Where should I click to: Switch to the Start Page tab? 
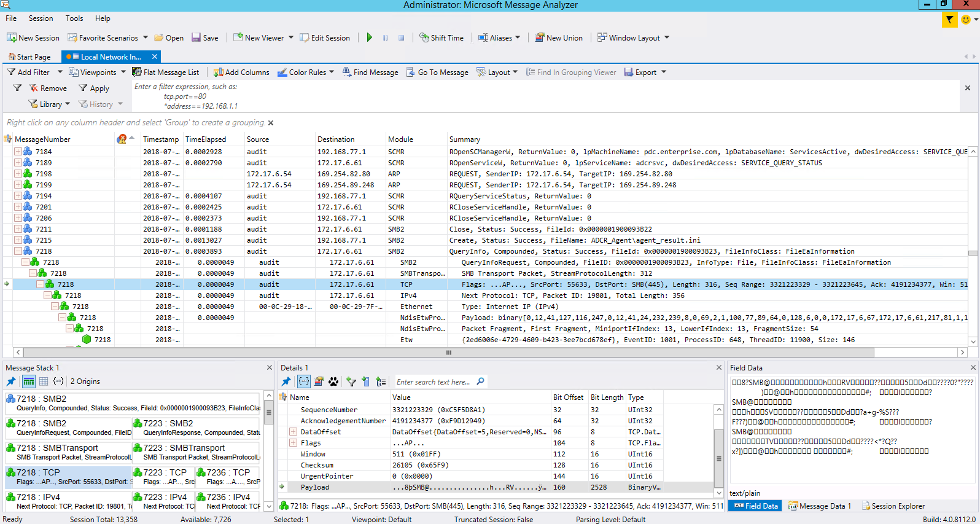tap(29, 57)
